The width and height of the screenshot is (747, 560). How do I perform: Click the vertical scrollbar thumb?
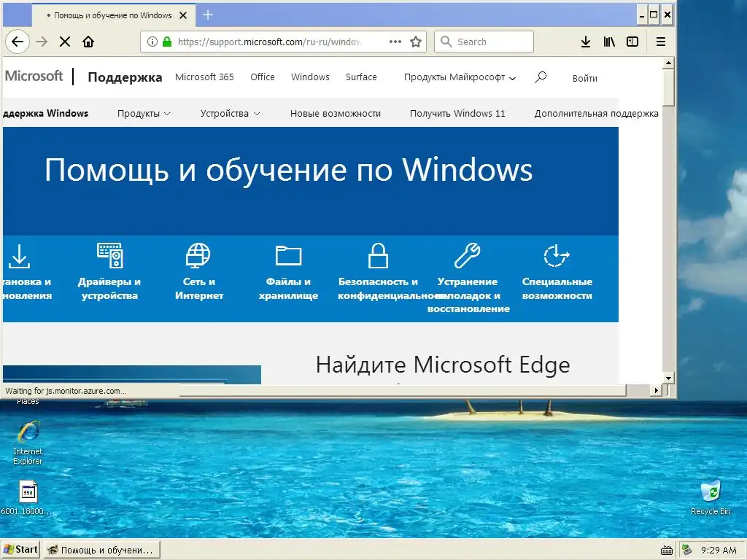(668, 88)
